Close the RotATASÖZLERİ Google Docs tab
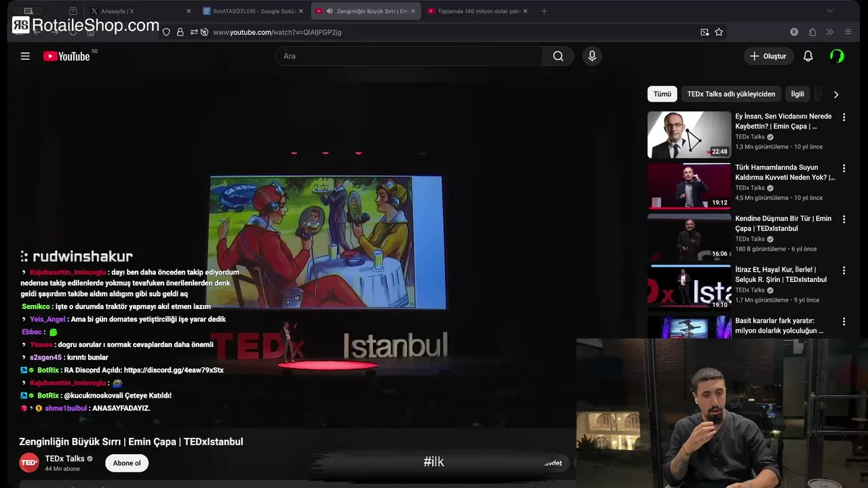Viewport: 868px width, 488px height. coord(301,11)
